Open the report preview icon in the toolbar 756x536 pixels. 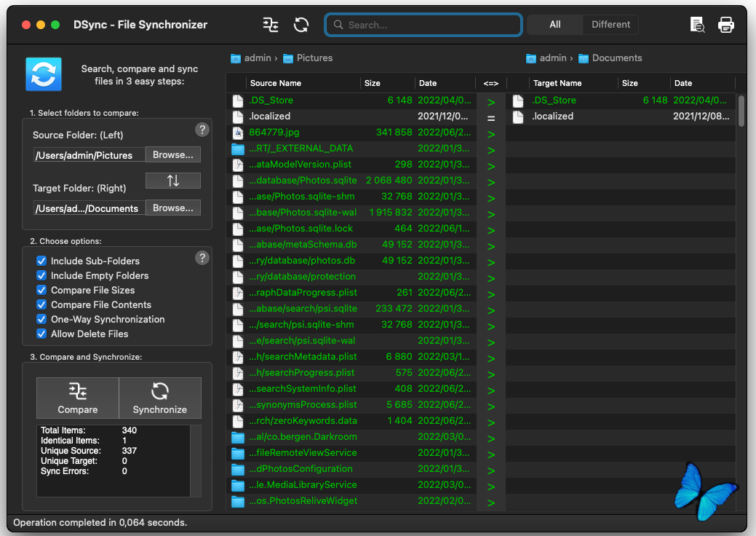[x=697, y=25]
